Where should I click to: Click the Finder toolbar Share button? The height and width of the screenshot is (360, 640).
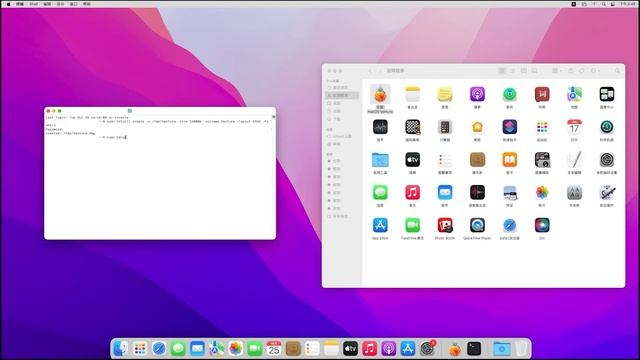click(x=571, y=71)
